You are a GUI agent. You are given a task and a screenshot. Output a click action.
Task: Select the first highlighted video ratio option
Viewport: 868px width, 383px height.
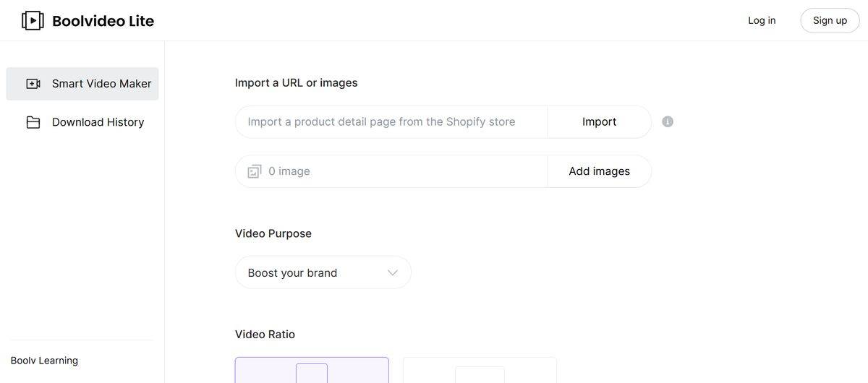312,370
